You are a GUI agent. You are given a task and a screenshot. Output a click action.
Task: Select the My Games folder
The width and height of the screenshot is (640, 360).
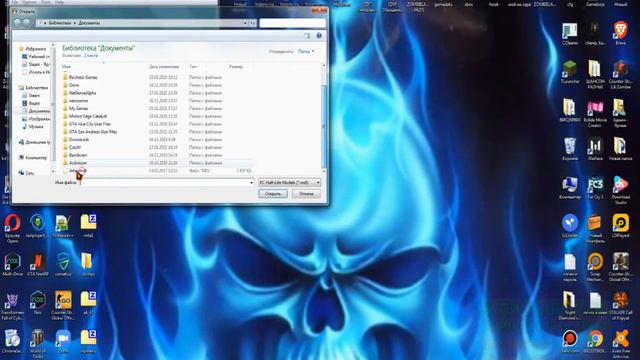click(x=78, y=109)
